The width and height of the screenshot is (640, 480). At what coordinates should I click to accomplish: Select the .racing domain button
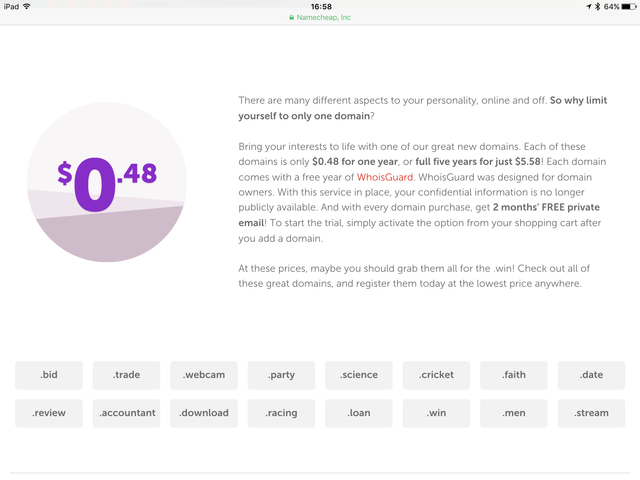(282, 413)
